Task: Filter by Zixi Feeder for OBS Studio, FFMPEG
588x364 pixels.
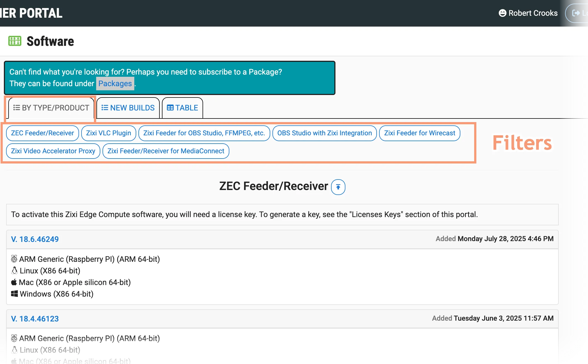Action: click(x=204, y=133)
